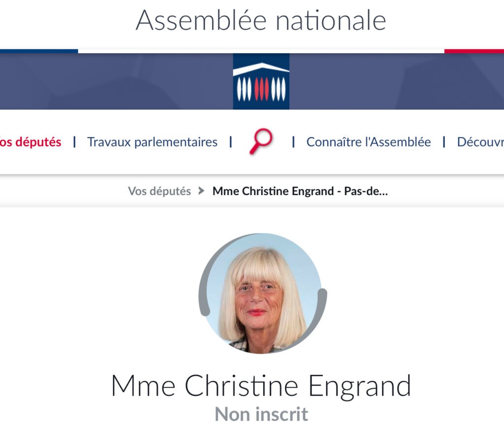Click the separator after Travaux parlementaires

(x=231, y=142)
